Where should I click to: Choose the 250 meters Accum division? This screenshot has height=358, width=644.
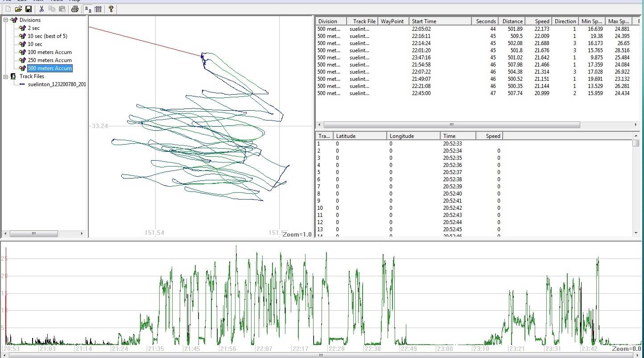[x=50, y=60]
